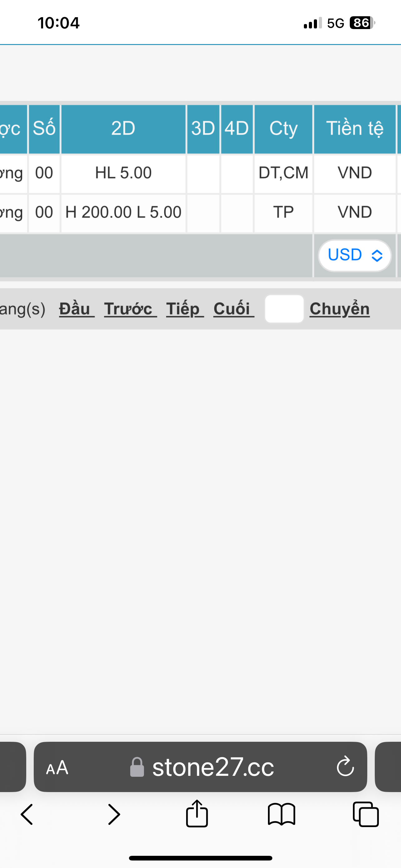Select the Tiền tệ column header
The width and height of the screenshot is (401, 868).
click(354, 129)
